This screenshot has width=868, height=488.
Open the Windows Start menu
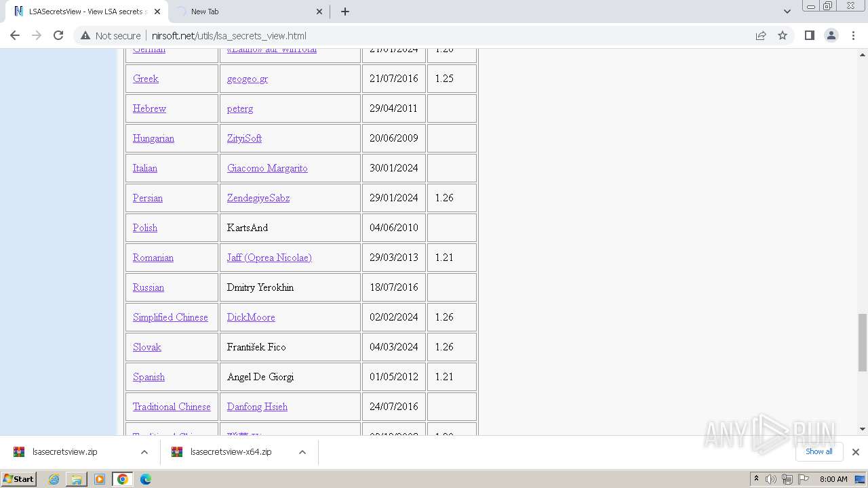tap(19, 479)
